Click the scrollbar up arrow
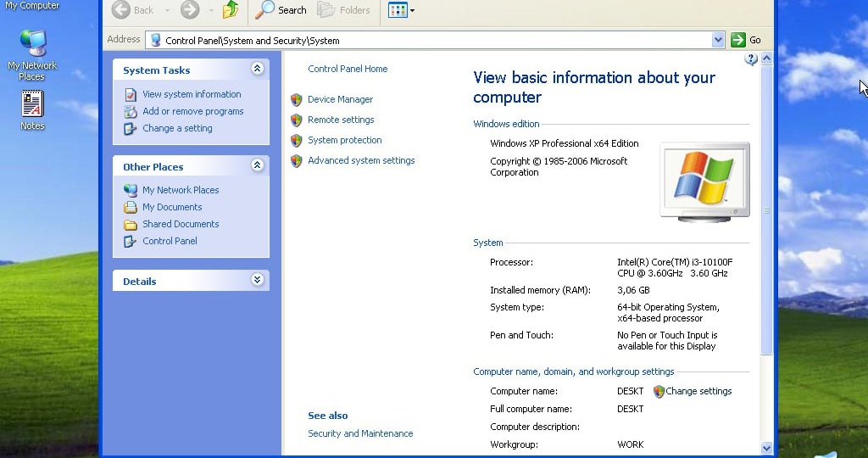Screen dimensions: 868x458 [x=766, y=58]
